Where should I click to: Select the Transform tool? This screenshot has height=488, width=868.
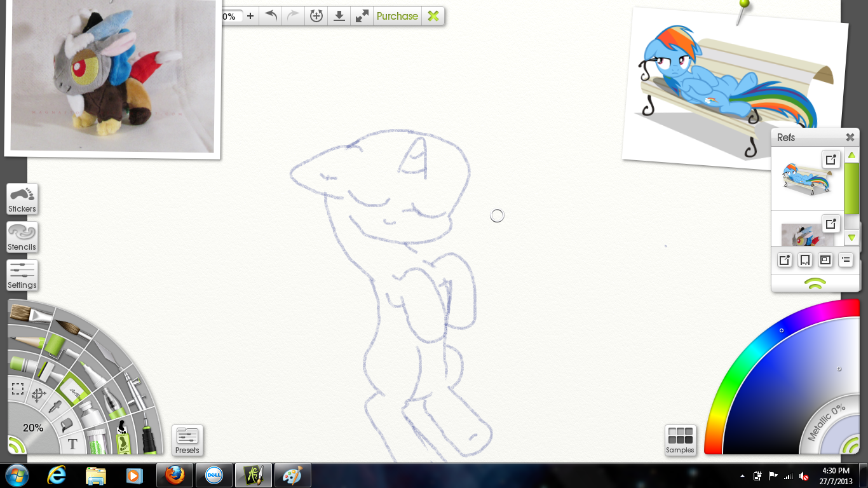tap(39, 395)
